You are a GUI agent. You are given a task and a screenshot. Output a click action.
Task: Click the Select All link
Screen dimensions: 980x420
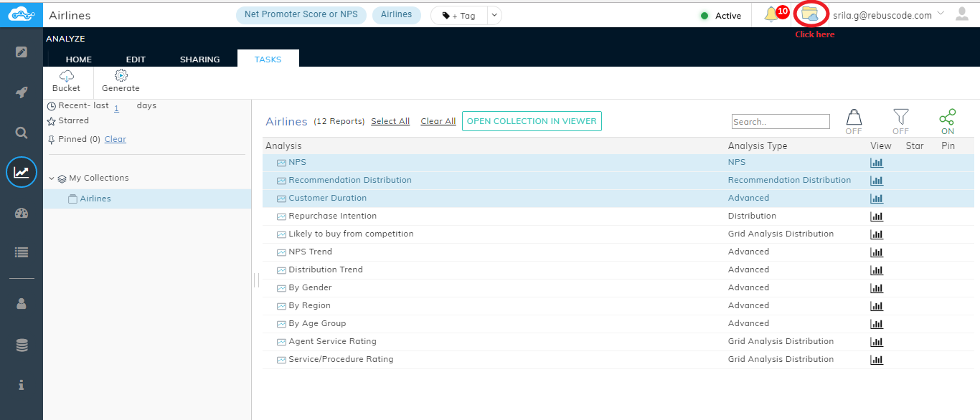click(390, 121)
